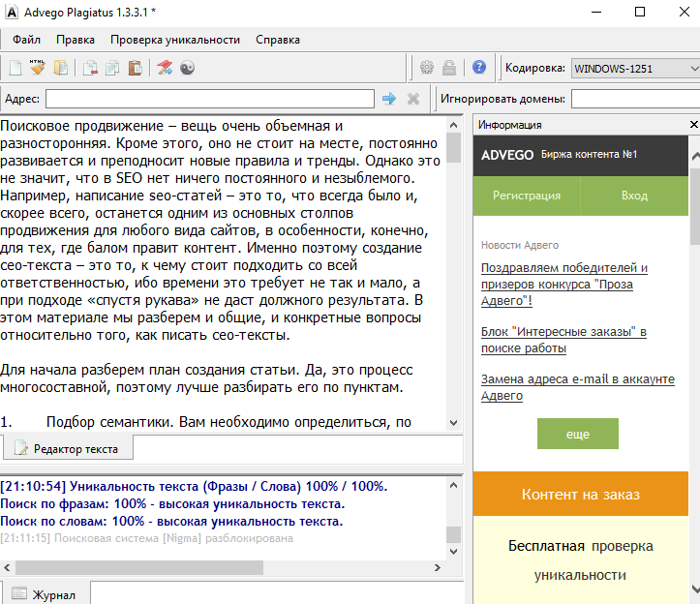The width and height of the screenshot is (700, 604).
Task: Click the blue arrow to load address
Action: [x=389, y=99]
